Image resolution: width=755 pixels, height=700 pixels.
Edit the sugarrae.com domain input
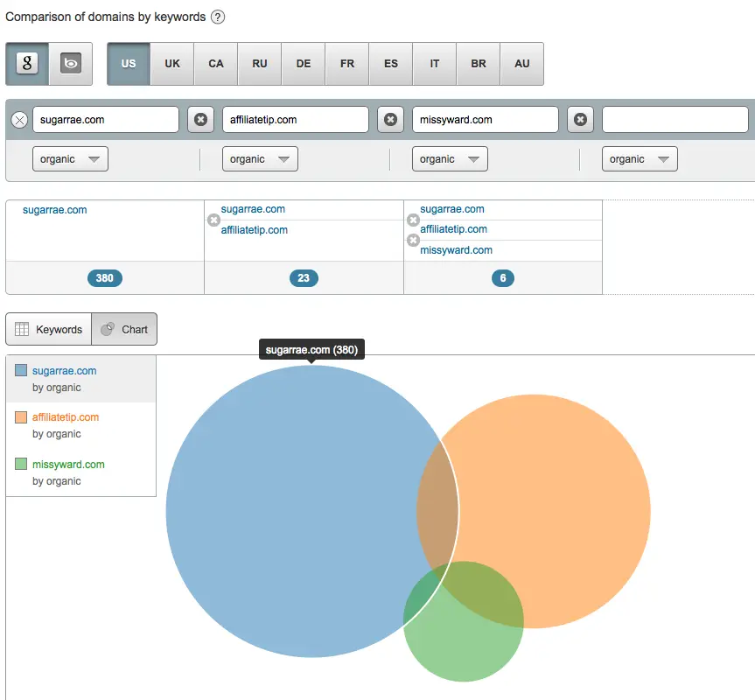click(x=106, y=119)
